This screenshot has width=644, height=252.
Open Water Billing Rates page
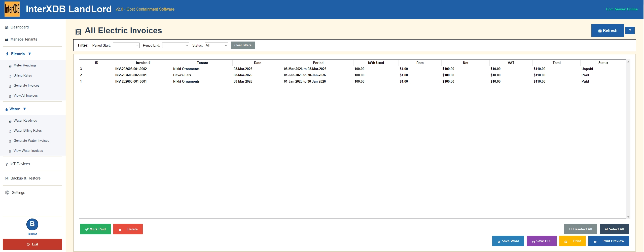pyautogui.click(x=28, y=130)
